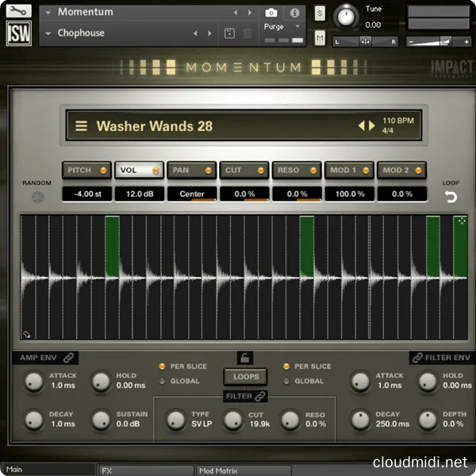
Task: Click the Washer Wands 28 loop name
Action: tap(155, 126)
